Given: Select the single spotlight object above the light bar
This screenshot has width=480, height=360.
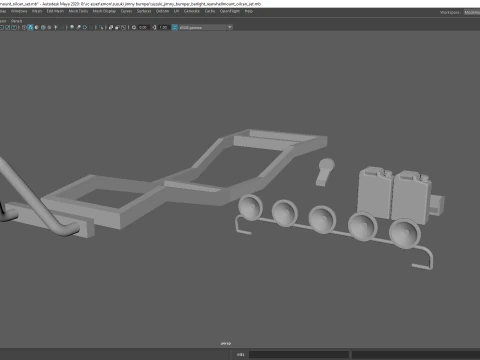Looking at the screenshot, I should (x=325, y=172).
